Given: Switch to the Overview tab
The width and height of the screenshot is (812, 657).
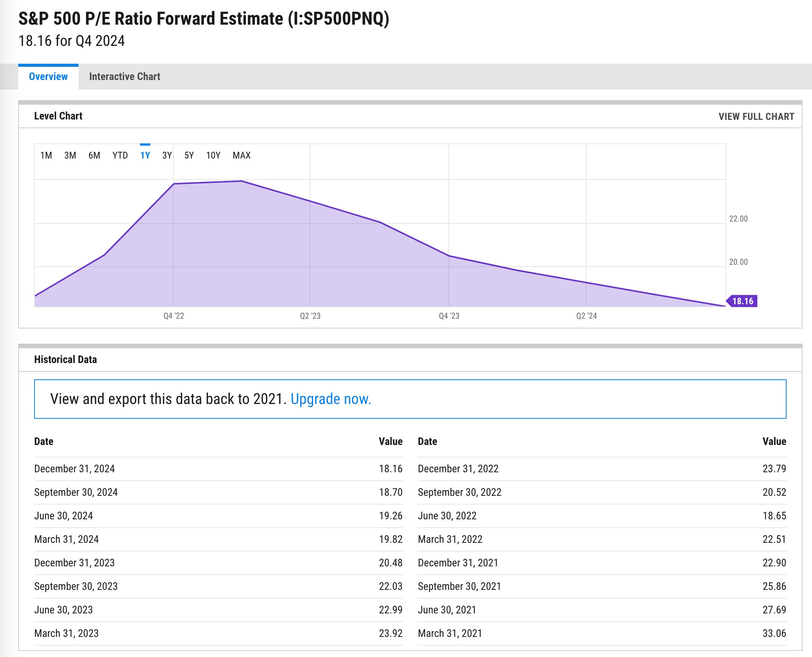Looking at the screenshot, I should (48, 77).
